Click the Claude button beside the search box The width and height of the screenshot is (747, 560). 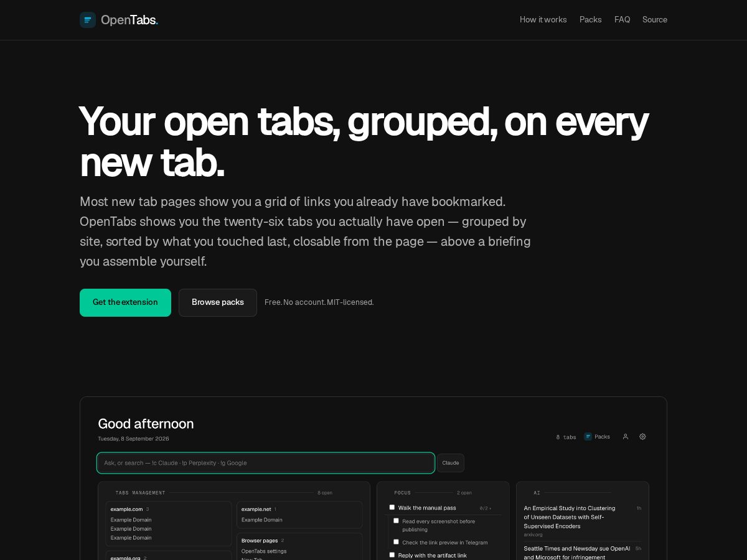(451, 463)
